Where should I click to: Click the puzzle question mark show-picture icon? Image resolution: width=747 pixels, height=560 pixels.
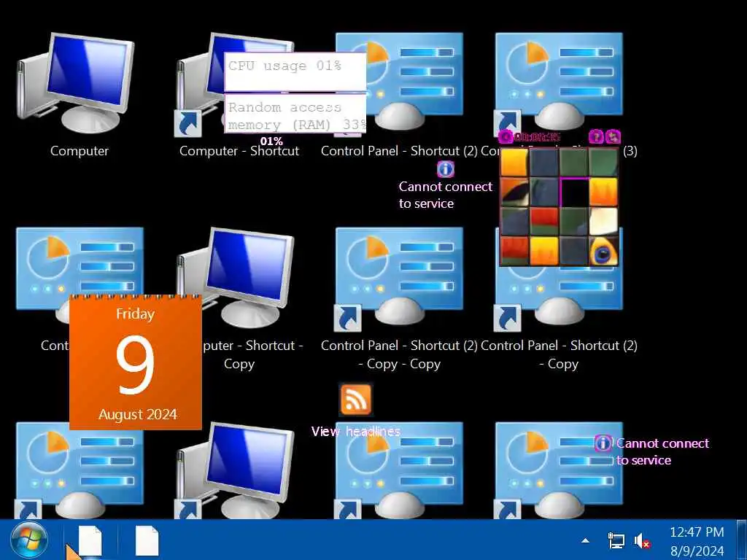coord(595,137)
